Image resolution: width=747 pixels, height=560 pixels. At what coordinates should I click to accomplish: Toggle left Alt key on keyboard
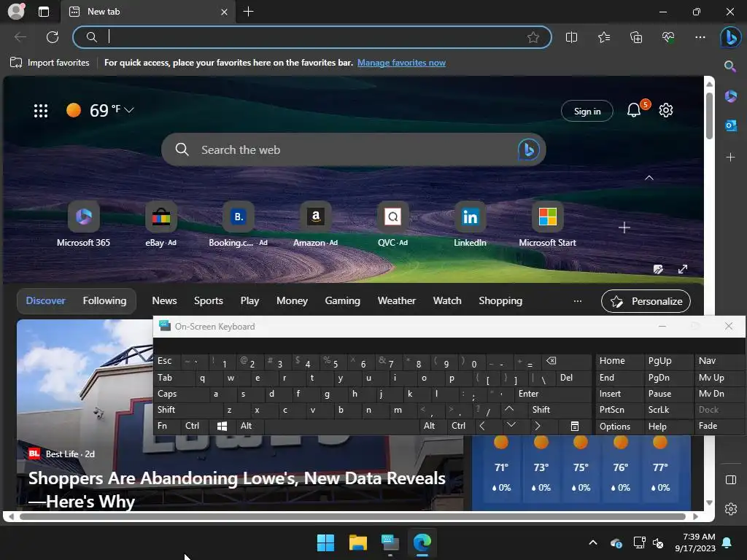point(249,426)
